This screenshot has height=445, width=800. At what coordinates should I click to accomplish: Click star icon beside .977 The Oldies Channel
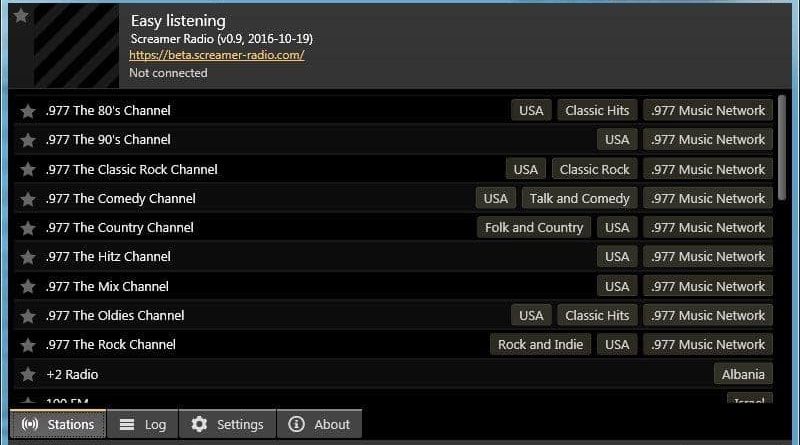28,316
